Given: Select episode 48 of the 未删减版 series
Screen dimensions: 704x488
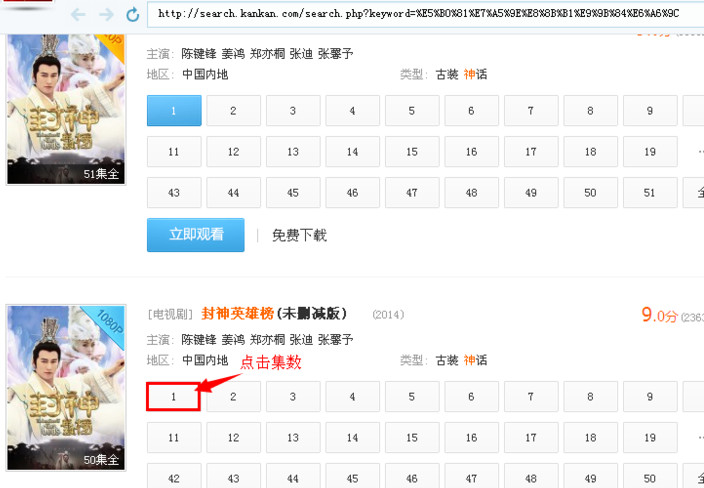Looking at the screenshot, I should coord(531,478).
